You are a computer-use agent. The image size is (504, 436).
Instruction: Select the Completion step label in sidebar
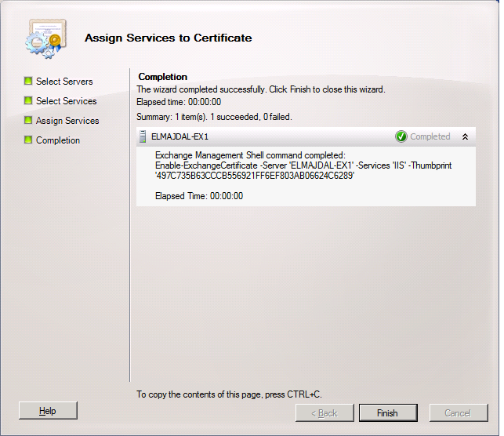58,140
